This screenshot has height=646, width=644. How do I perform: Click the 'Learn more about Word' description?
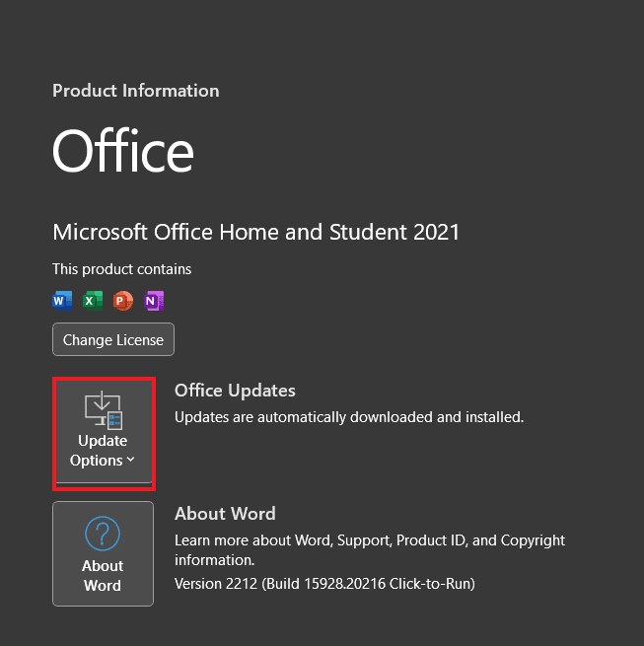369,540
